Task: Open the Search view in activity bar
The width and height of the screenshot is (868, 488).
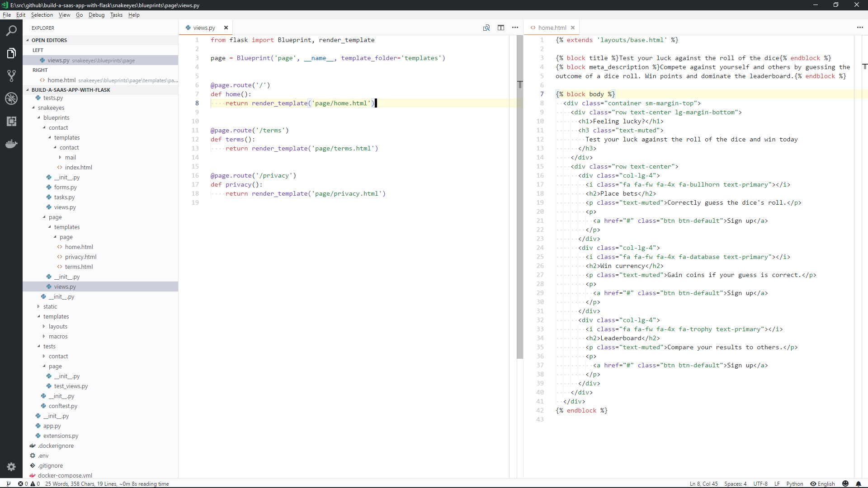Action: click(11, 31)
